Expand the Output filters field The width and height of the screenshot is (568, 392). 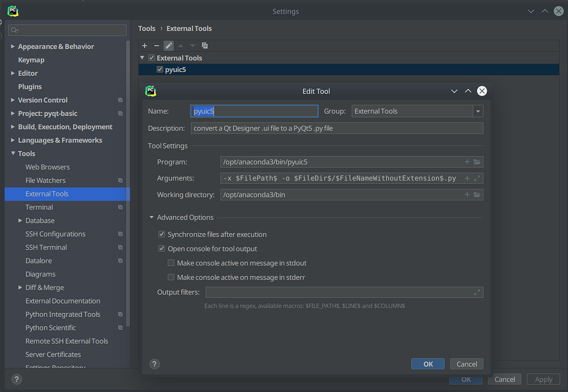click(477, 292)
